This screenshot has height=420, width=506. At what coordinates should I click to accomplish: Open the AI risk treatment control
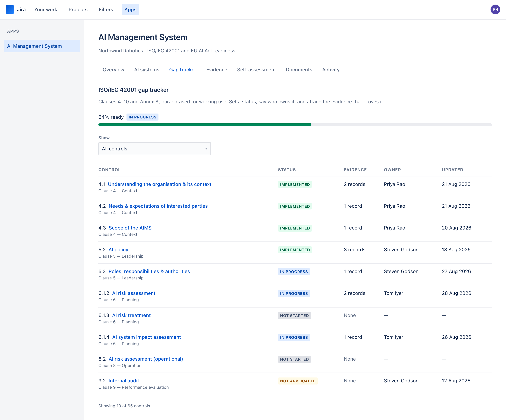coord(131,315)
